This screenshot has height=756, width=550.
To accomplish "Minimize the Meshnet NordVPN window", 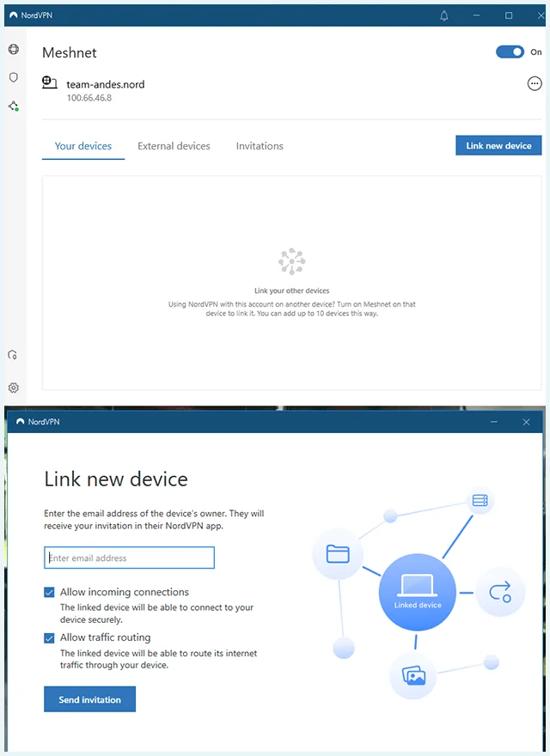I will (x=477, y=16).
